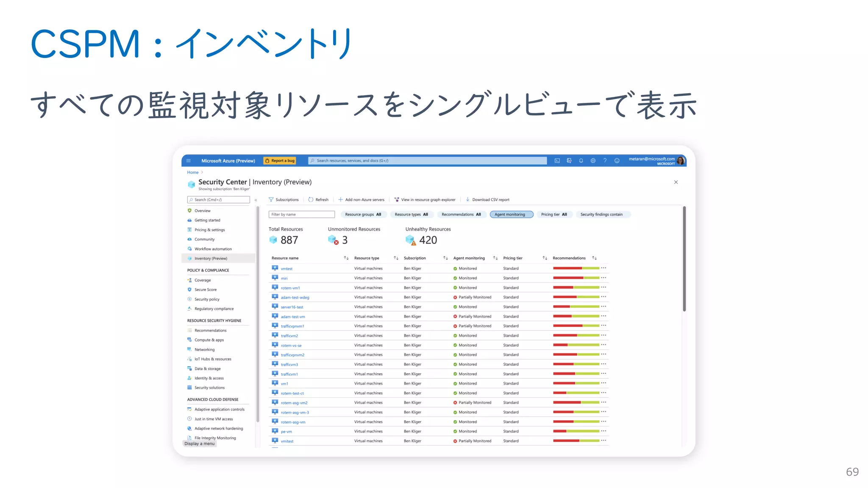The image size is (868, 488).
Task: Sort by Resource type column arrows
Action: pyautogui.click(x=396, y=258)
